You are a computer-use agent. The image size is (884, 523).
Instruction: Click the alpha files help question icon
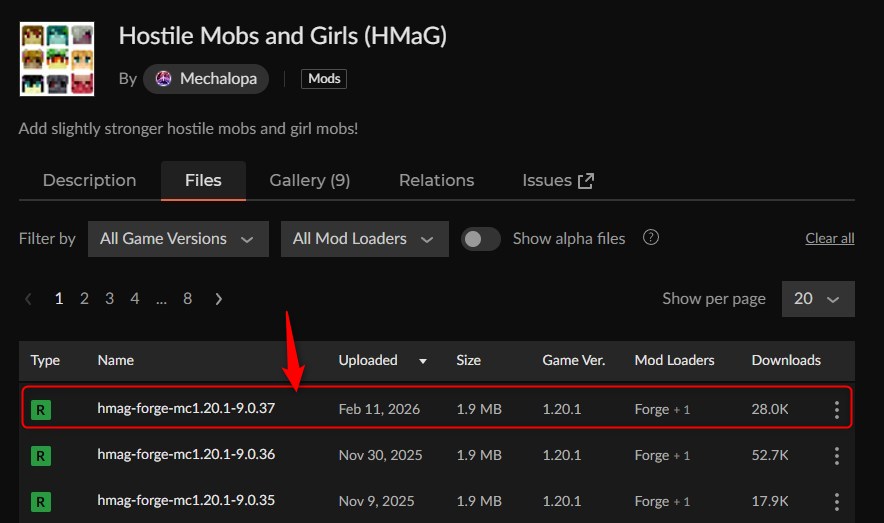click(651, 238)
